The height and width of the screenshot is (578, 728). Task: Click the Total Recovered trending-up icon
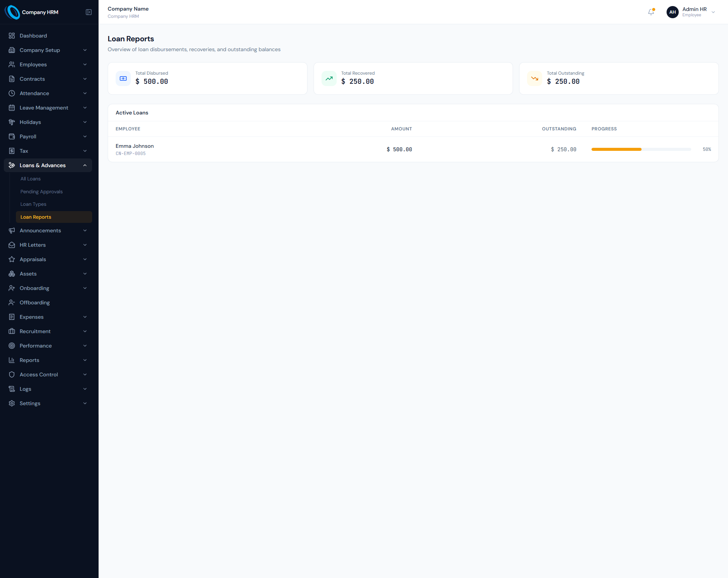[x=329, y=78]
